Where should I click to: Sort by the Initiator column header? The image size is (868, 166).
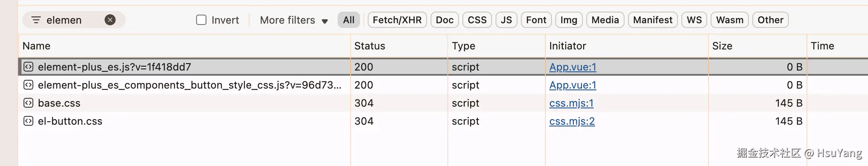(627, 46)
